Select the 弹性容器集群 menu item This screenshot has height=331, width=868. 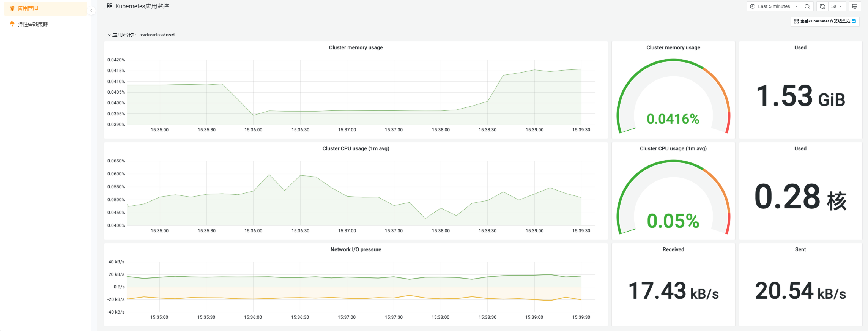click(33, 24)
